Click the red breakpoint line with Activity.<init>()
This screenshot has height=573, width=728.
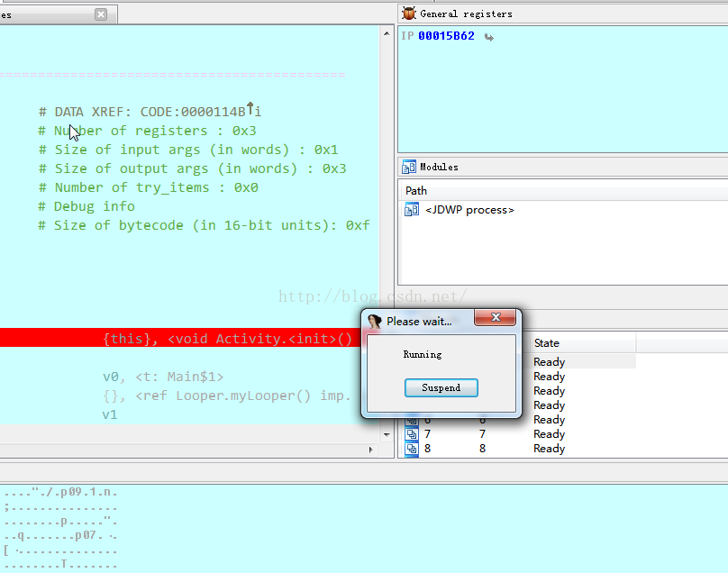click(x=180, y=338)
